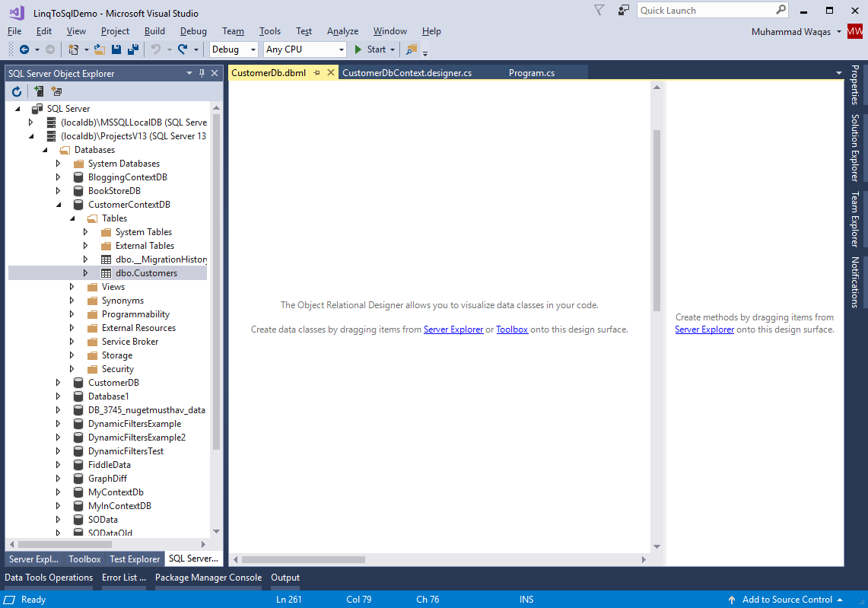Click the BookStoreDB database icon
868x608 pixels.
point(78,191)
